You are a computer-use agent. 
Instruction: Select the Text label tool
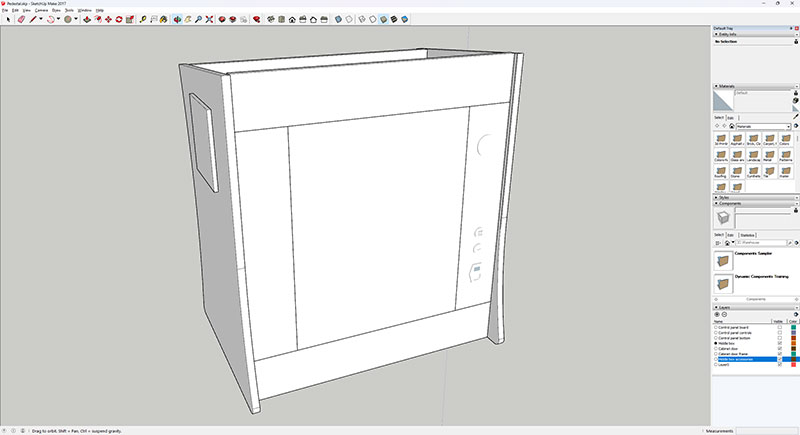coord(154,19)
